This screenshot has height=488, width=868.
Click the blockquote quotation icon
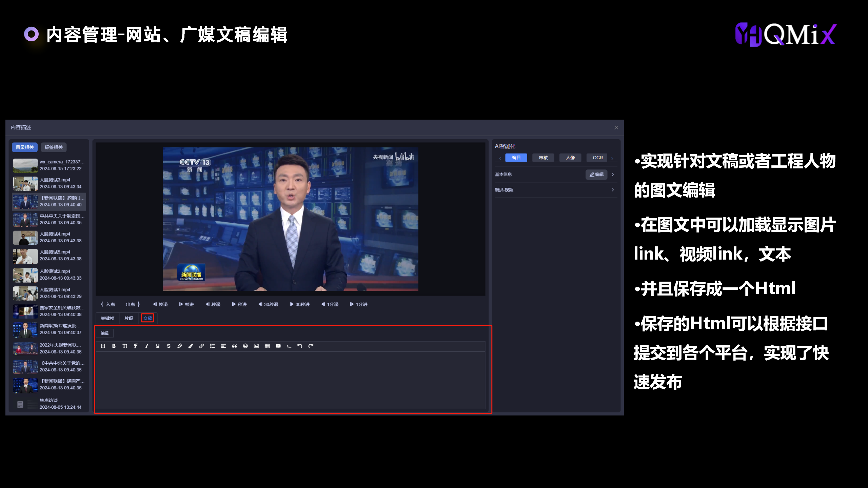coord(234,346)
